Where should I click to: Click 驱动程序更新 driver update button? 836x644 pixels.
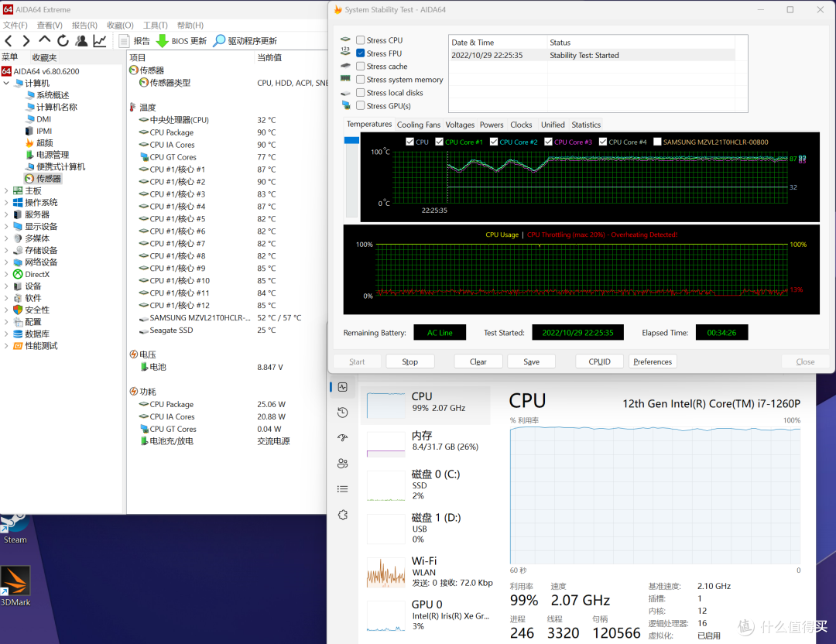coord(245,40)
